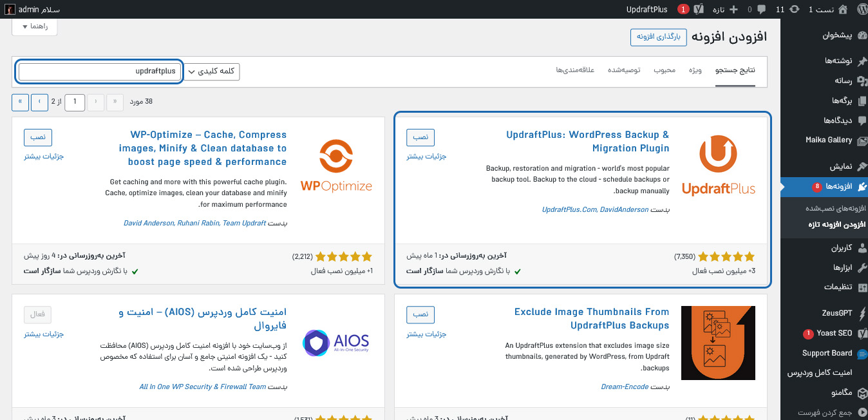
Task: Click David Anderson, Ruhani Rabin, Team Updraft link
Action: click(x=194, y=223)
